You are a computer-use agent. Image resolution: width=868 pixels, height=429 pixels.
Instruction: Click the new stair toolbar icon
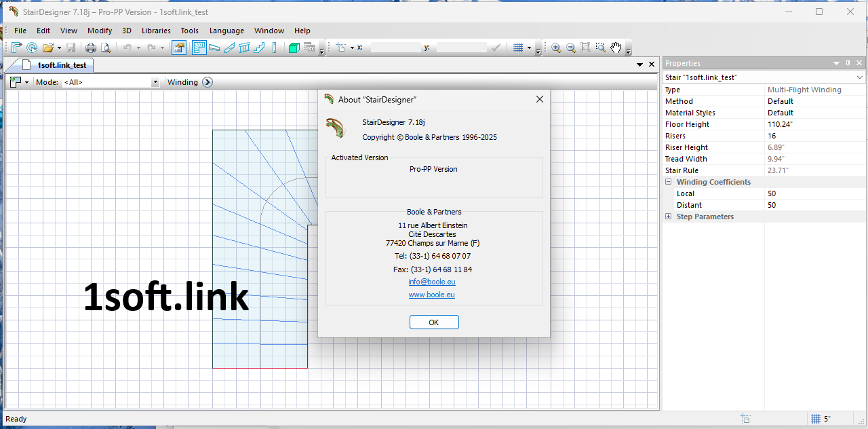(x=17, y=48)
